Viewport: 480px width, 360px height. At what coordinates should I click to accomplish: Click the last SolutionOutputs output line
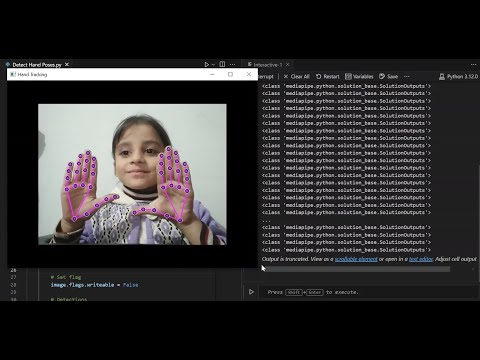coord(346,250)
